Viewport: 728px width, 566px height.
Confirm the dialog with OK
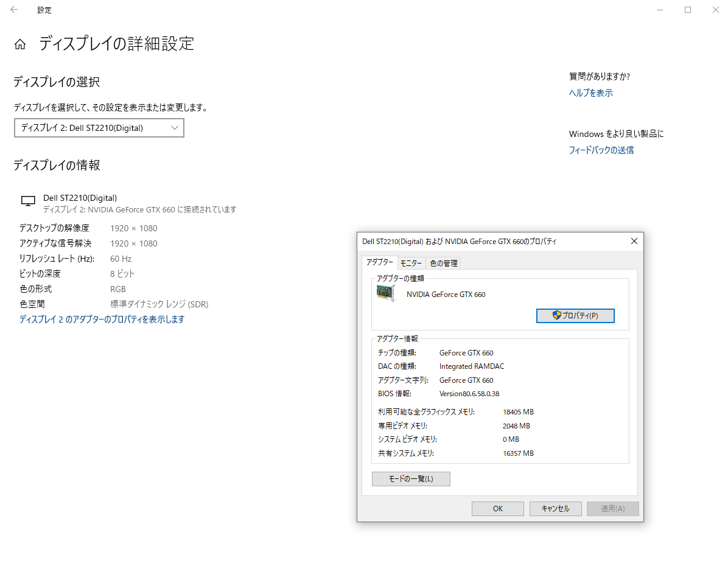coord(498,508)
